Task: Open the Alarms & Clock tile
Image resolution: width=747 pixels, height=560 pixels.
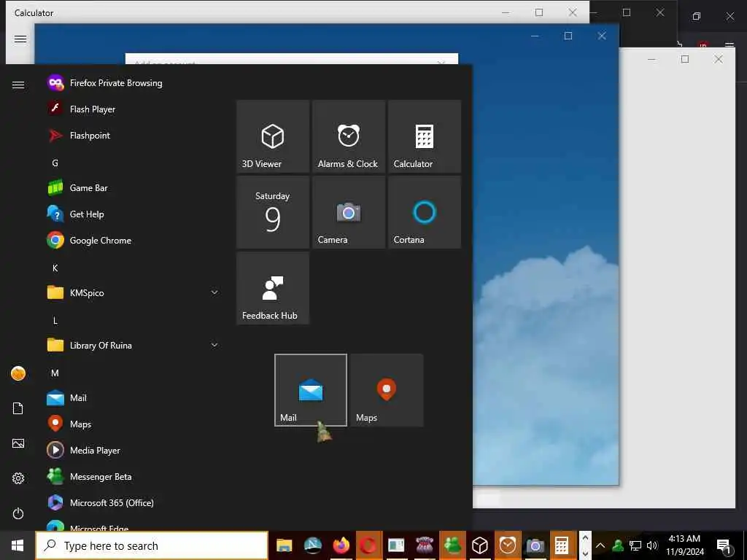Action: tap(349, 136)
